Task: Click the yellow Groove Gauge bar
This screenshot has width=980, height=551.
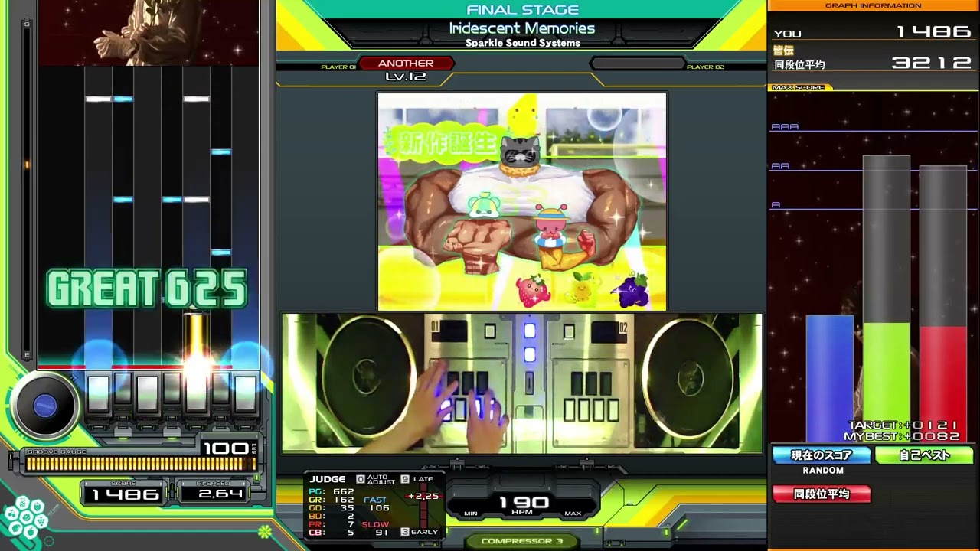Action: click(140, 463)
